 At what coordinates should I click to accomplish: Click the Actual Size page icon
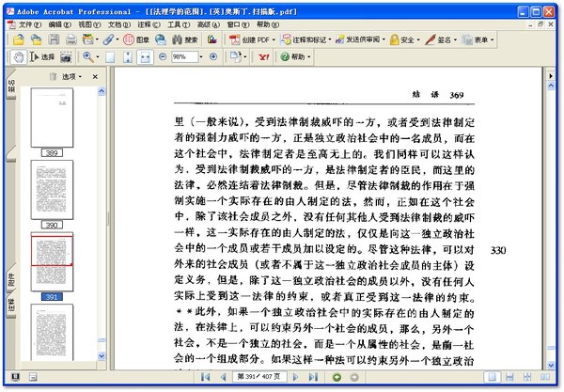[110, 57]
